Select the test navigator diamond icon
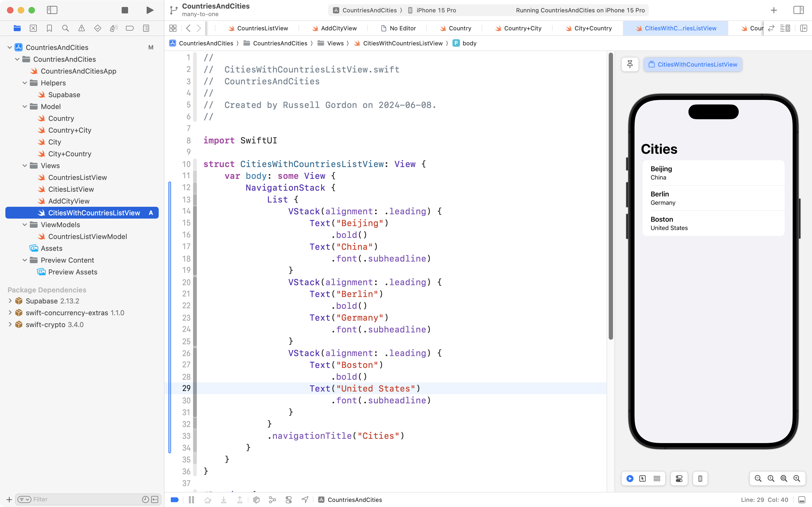This screenshot has width=812, height=507. coord(97,28)
